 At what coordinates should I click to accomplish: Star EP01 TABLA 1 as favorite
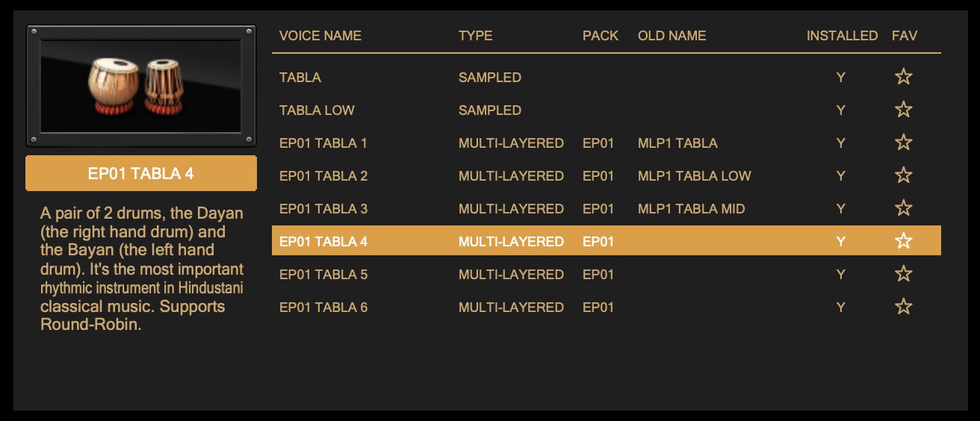pyautogui.click(x=903, y=143)
